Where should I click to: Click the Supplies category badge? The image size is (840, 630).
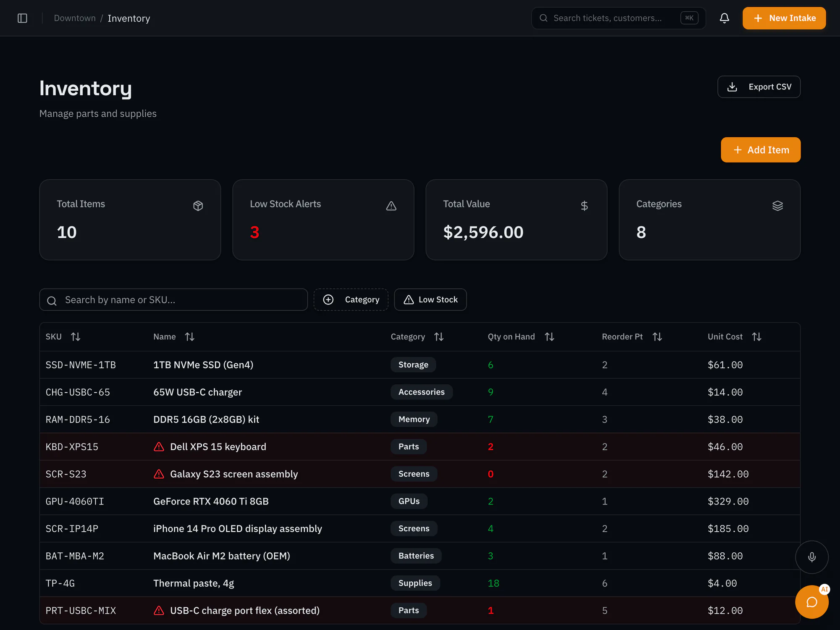[415, 583]
